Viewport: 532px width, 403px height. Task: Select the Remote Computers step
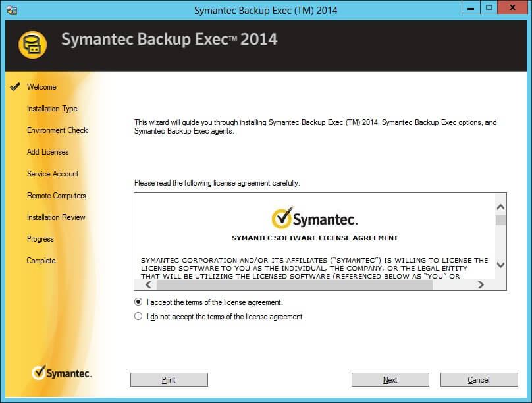(x=57, y=196)
